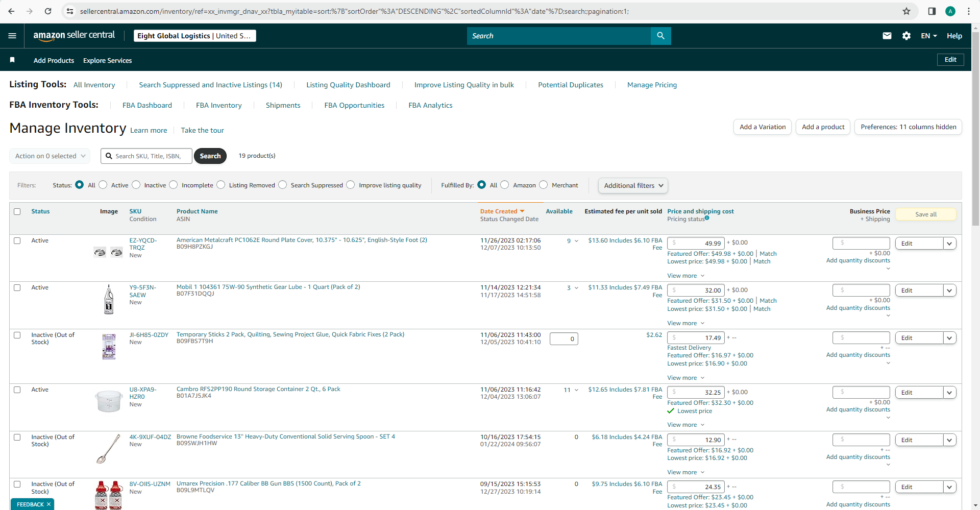Open the All Inventory listing tool

tap(94, 85)
